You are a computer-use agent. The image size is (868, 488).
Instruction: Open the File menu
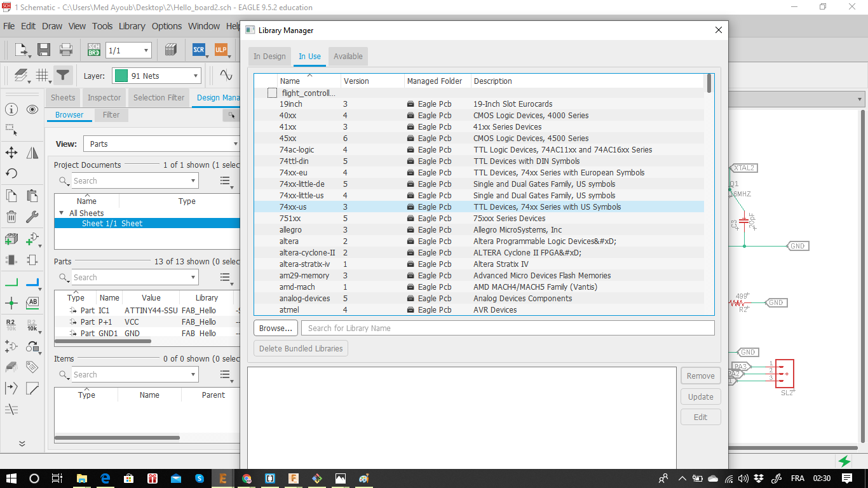tap(9, 26)
